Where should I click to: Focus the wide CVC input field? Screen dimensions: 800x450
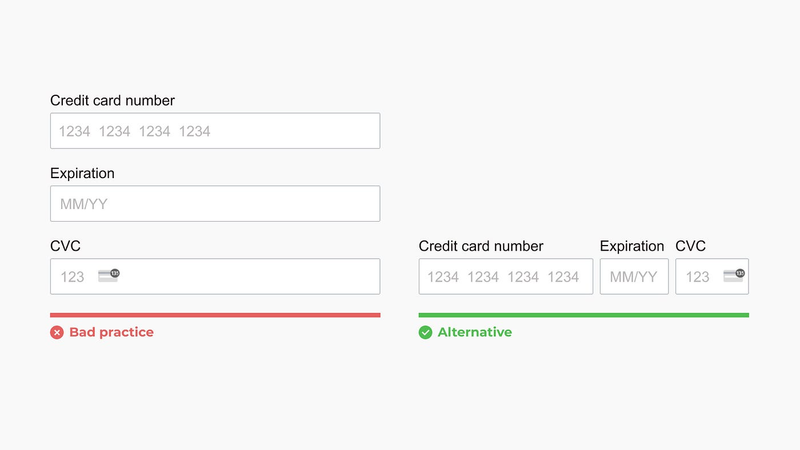point(215,277)
